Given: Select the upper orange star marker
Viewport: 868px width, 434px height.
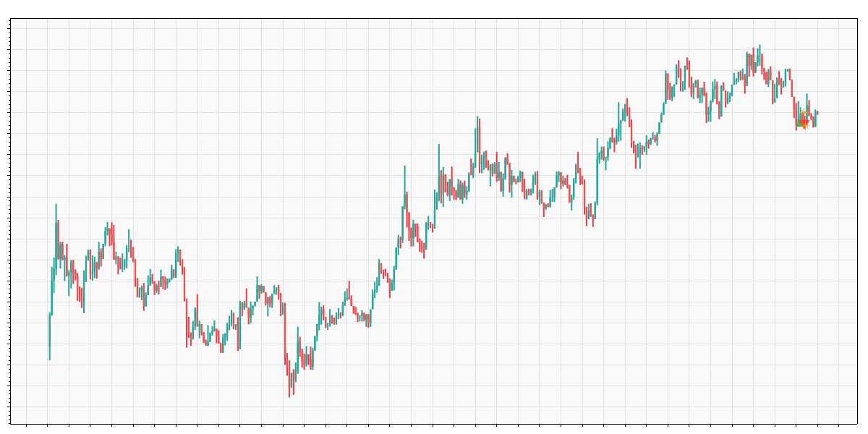Looking at the screenshot, I should click(x=804, y=112).
